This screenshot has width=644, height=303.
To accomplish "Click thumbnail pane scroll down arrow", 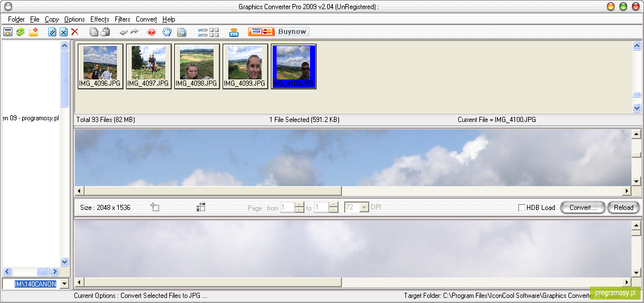I will coord(637,108).
